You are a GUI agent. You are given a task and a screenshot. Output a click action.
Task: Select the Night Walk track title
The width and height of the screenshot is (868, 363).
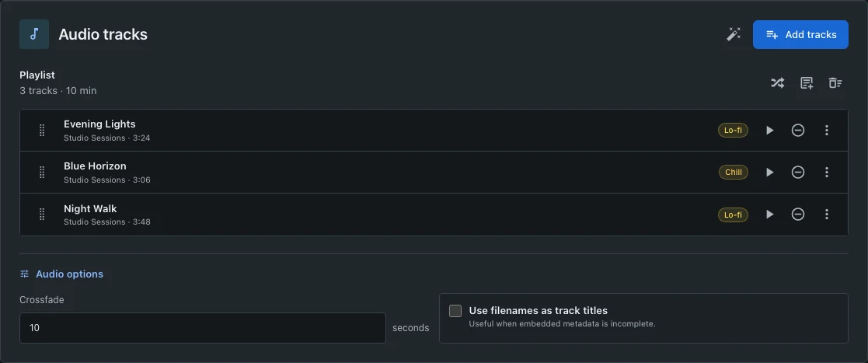click(x=90, y=208)
